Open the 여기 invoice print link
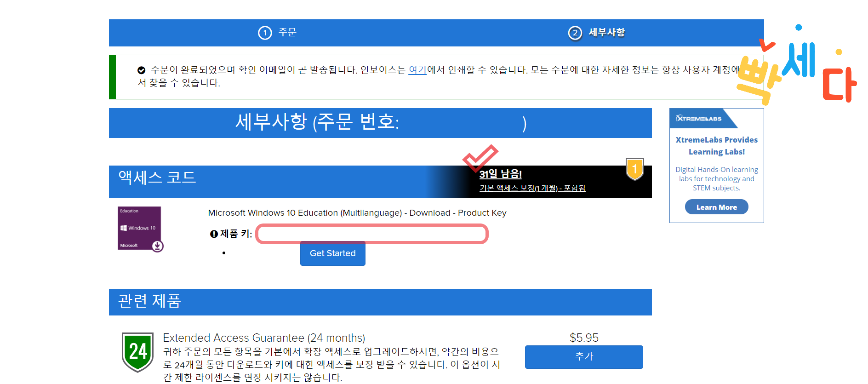The image size is (868, 384). click(x=417, y=70)
